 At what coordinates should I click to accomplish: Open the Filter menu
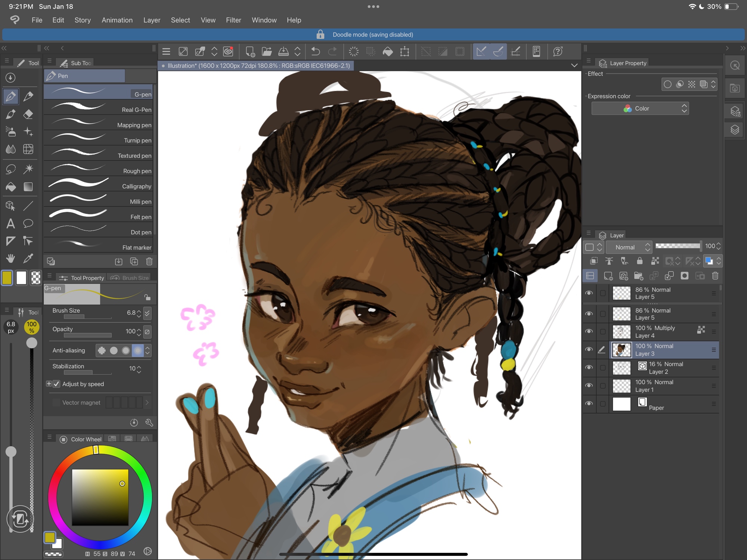pos(233,20)
